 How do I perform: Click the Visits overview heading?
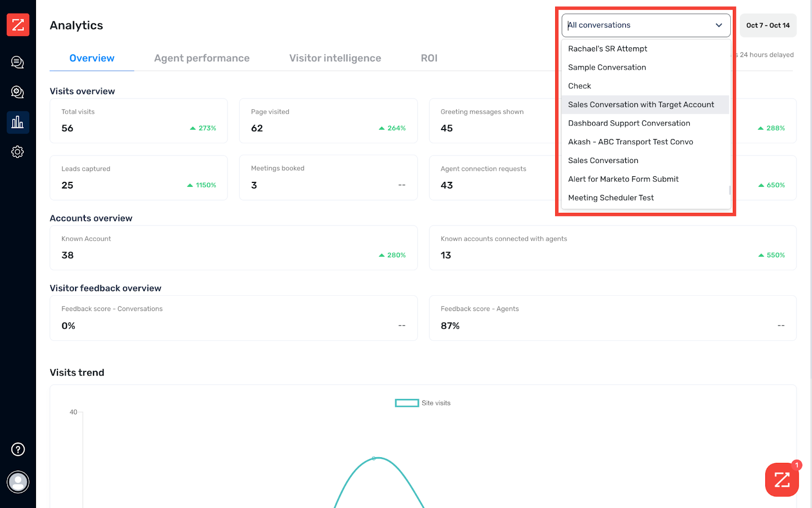[x=82, y=91]
